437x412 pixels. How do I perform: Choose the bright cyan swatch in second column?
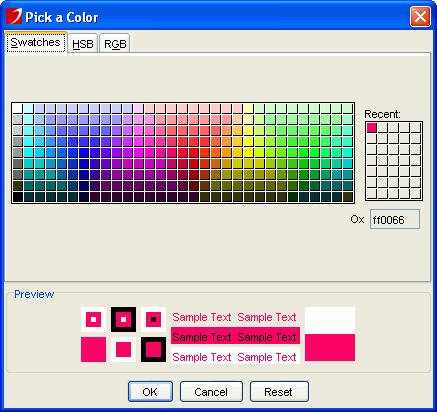point(28,153)
